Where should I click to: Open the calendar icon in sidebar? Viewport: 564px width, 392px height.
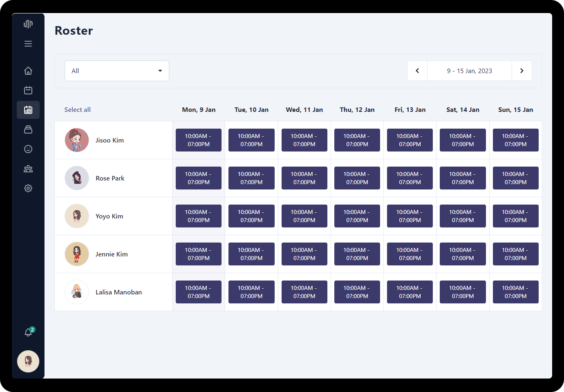coord(28,90)
